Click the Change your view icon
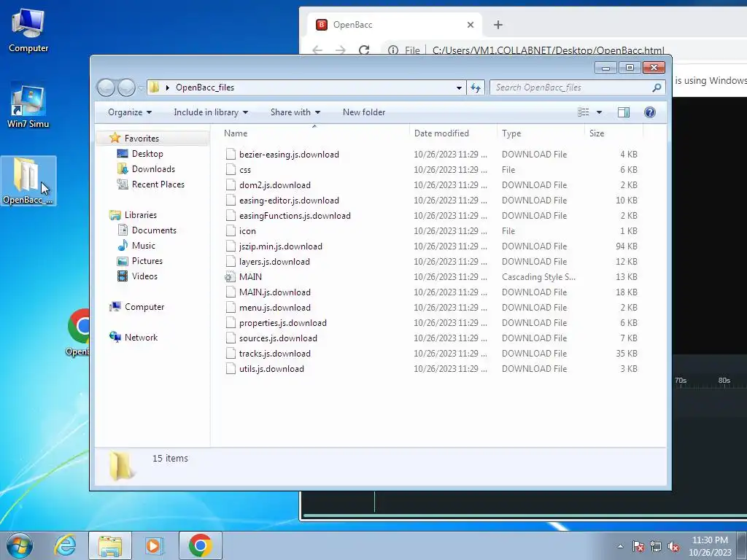This screenshot has height=560, width=747. [x=583, y=112]
